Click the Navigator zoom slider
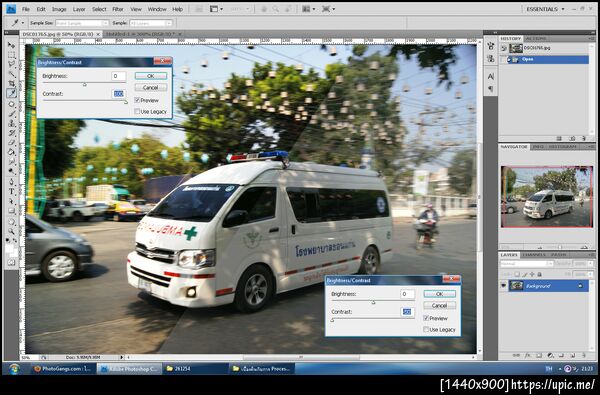 pos(560,247)
